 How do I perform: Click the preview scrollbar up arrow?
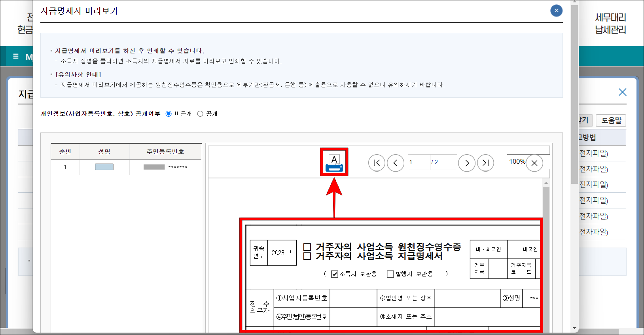[x=546, y=183]
